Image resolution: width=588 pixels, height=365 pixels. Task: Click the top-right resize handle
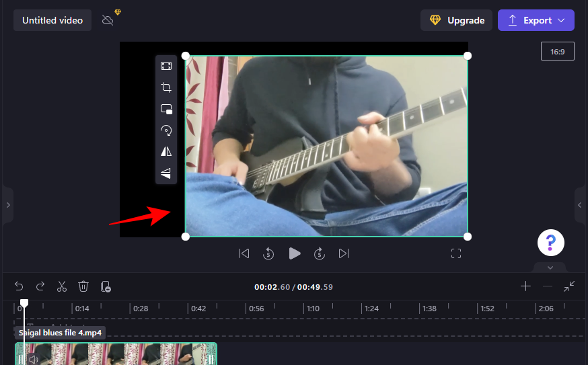pos(468,56)
